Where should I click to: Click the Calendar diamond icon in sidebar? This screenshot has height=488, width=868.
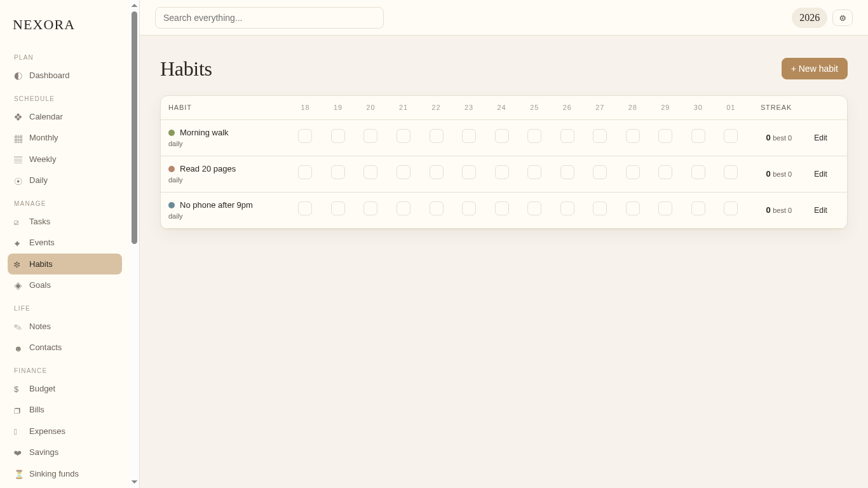point(18,117)
